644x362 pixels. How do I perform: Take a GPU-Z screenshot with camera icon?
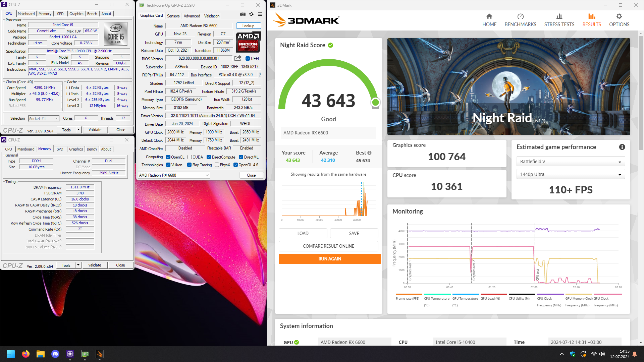click(243, 14)
